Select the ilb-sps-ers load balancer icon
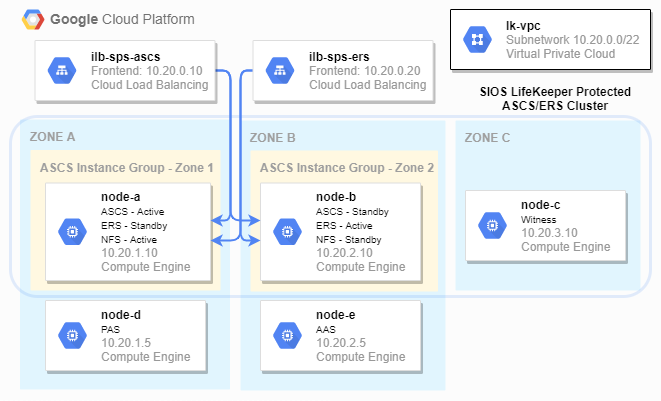The width and height of the screenshot is (661, 401). [283, 71]
